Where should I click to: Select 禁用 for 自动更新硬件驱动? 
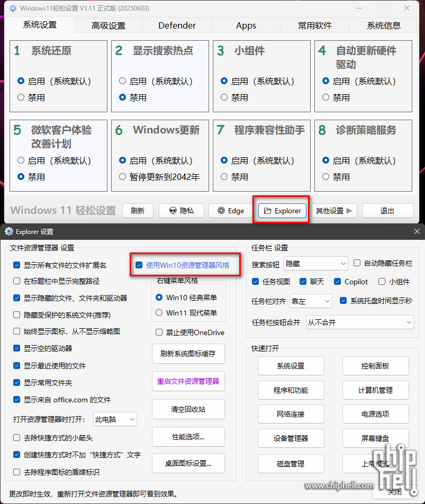[325, 97]
